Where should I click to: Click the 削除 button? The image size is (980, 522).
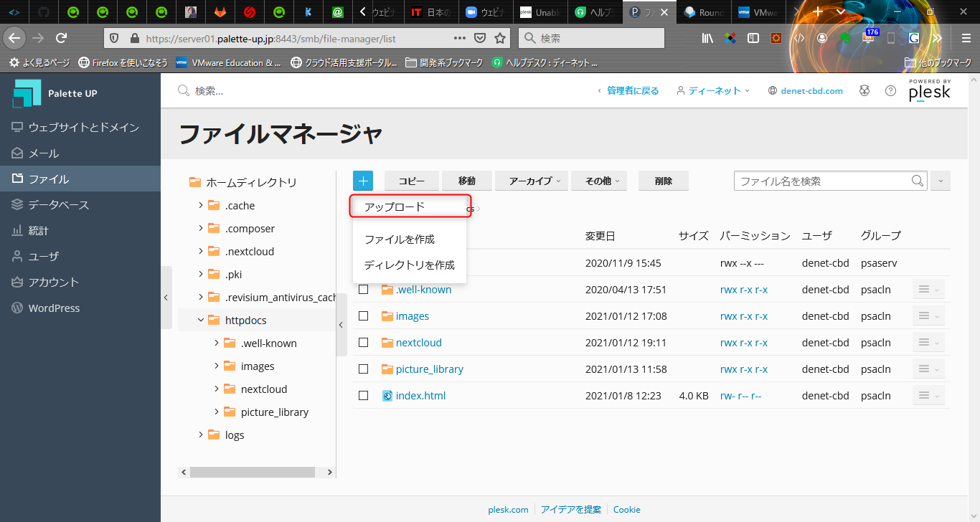[664, 181]
